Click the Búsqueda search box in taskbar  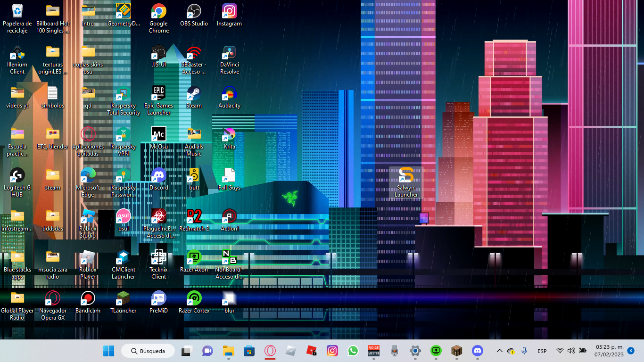(148, 351)
